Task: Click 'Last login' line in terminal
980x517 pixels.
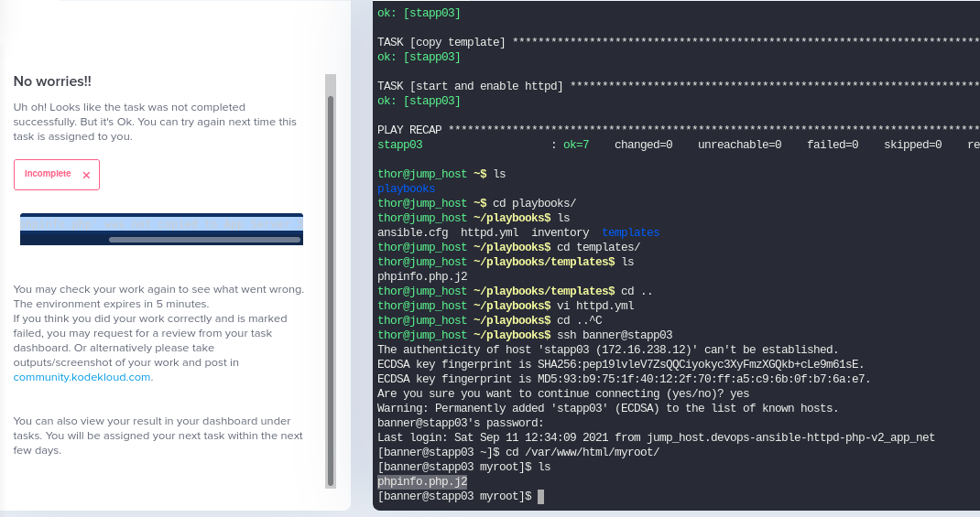Action: tap(657, 437)
